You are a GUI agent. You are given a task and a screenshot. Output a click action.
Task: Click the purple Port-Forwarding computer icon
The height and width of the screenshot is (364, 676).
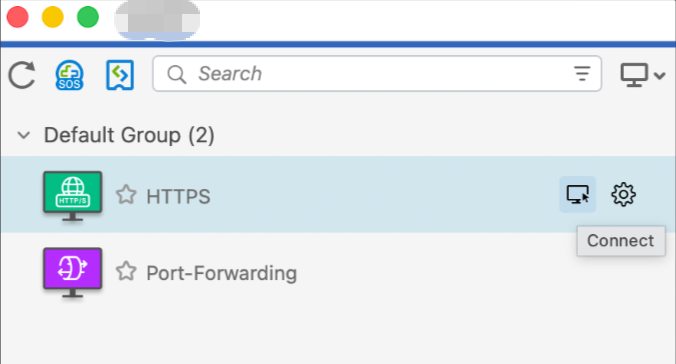coord(72,273)
